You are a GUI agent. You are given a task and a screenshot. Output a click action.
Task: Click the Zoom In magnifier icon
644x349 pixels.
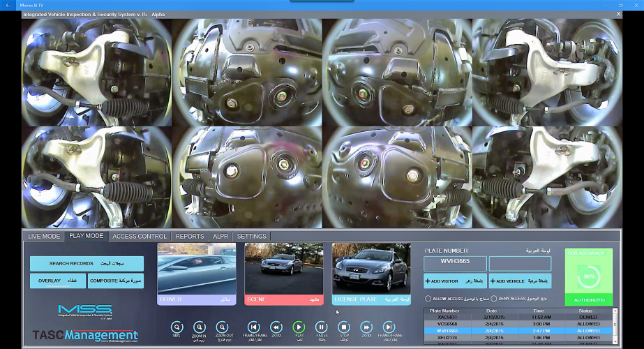199,327
